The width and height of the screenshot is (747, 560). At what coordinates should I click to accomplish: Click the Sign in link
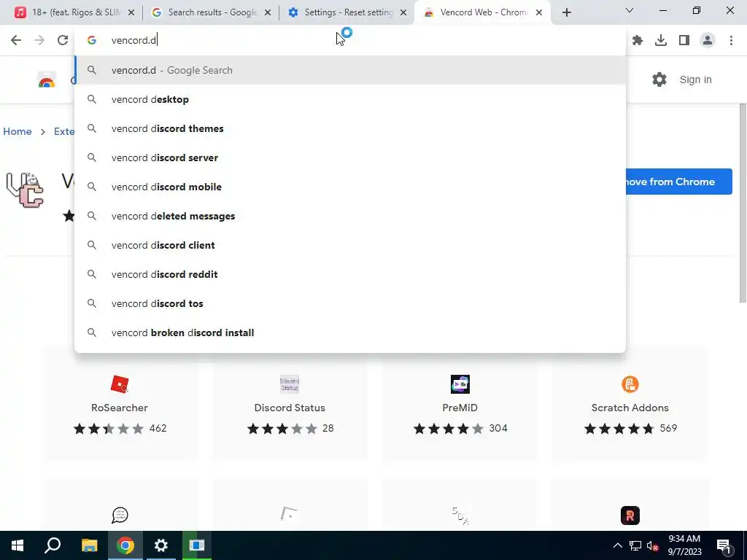tap(695, 79)
